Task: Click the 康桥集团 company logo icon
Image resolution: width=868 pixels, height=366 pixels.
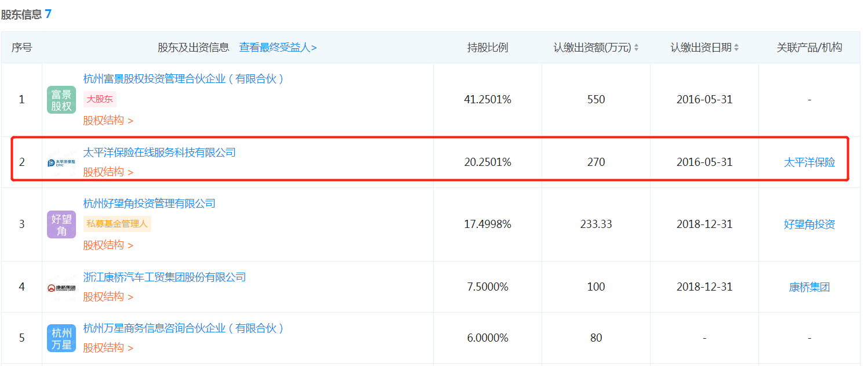Action: click(61, 287)
